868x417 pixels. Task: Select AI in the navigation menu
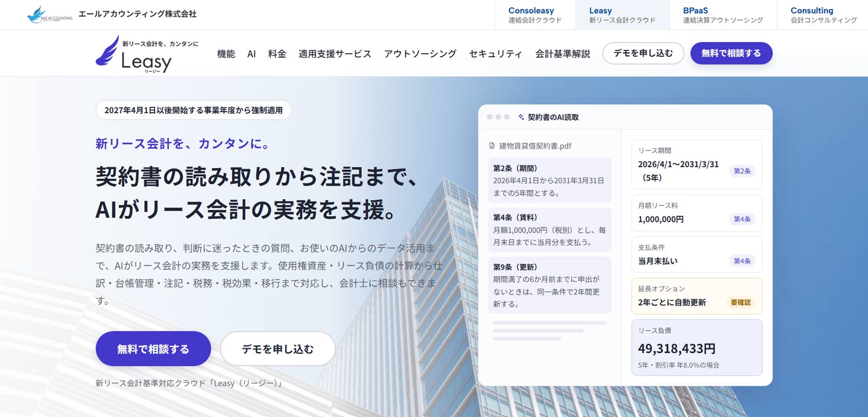click(x=252, y=54)
